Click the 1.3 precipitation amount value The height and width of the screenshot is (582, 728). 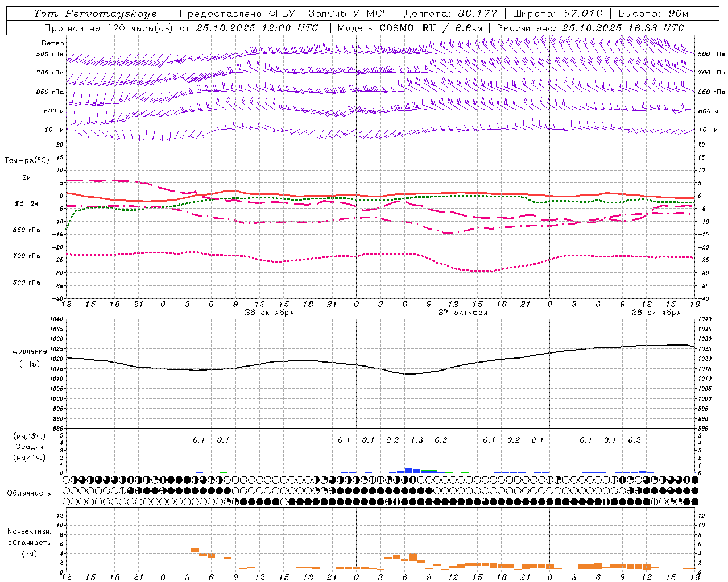point(417,440)
